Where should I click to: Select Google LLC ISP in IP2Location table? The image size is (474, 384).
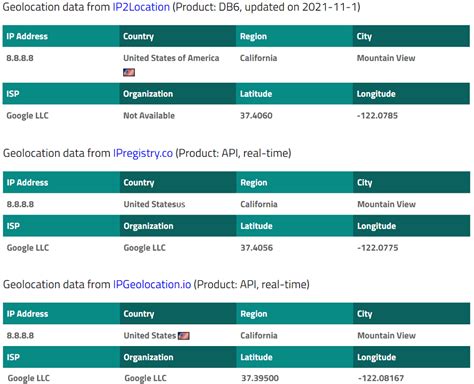27,116
